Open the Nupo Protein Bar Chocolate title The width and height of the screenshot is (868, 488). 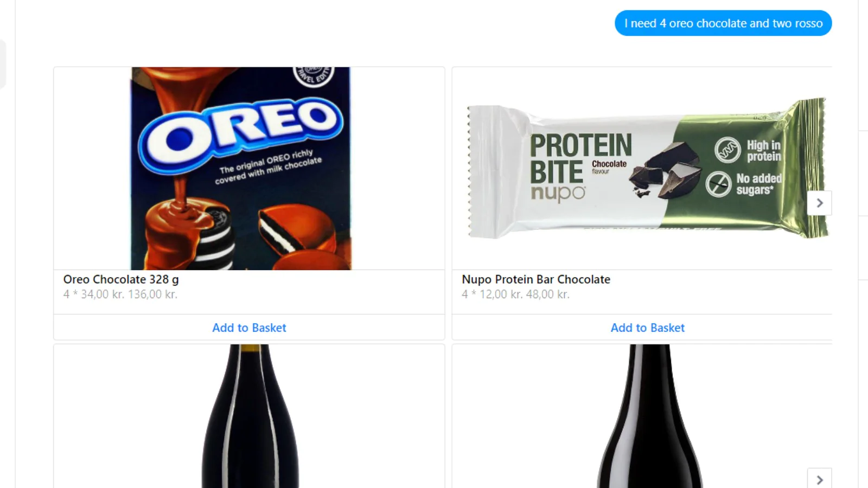[536, 279]
